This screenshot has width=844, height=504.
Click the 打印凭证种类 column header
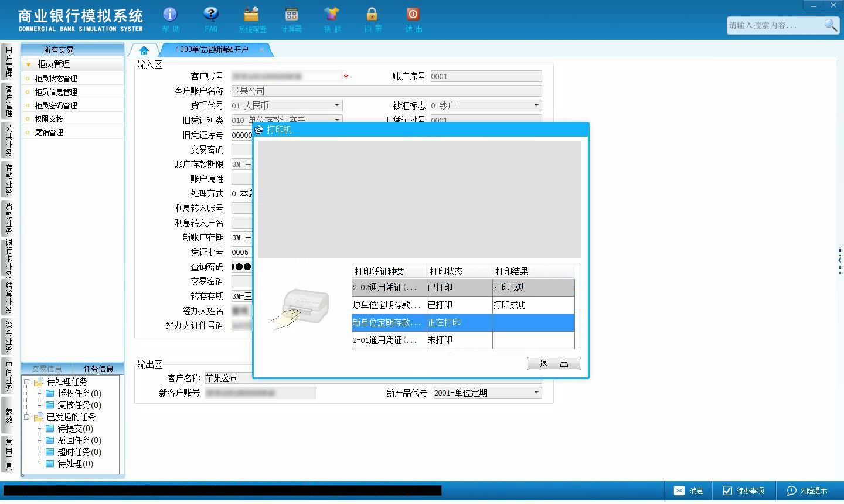(389, 271)
